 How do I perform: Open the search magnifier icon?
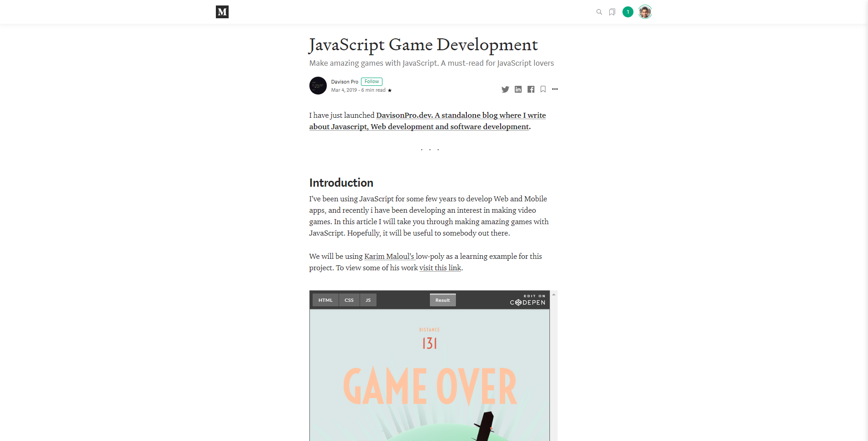coord(599,12)
